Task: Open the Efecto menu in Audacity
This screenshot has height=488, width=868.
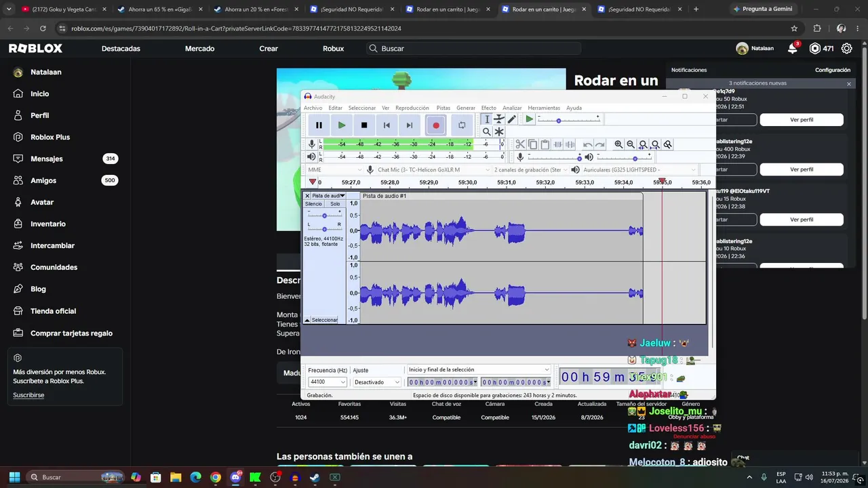Action: click(x=488, y=108)
